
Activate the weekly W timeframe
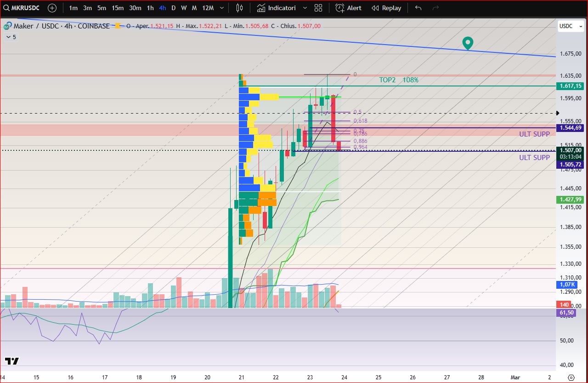click(x=184, y=8)
